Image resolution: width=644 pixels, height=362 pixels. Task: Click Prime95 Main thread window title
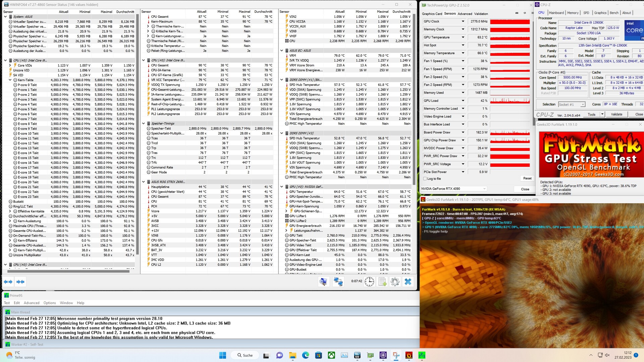coord(20,312)
